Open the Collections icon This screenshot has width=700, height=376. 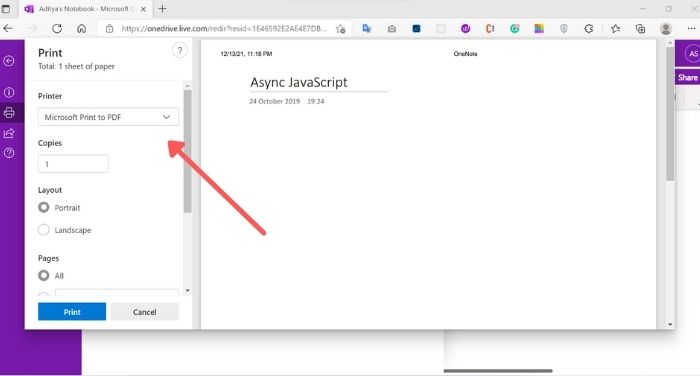click(x=640, y=29)
